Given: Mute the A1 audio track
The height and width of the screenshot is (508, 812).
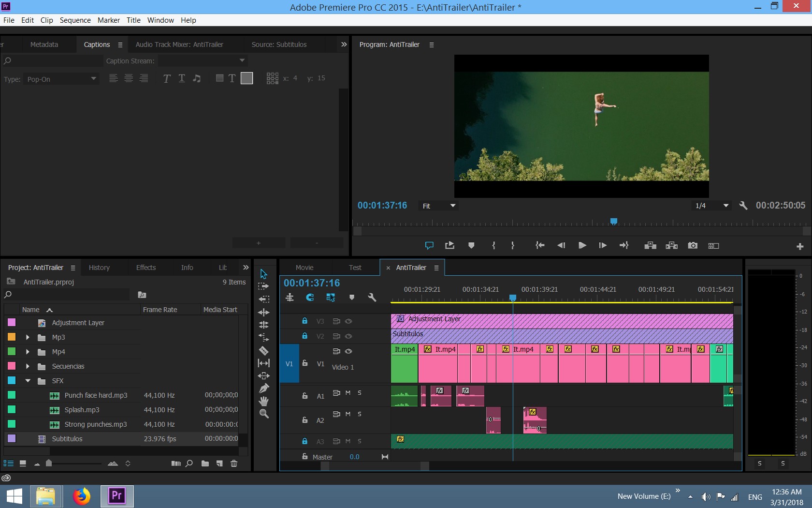Looking at the screenshot, I should point(348,393).
